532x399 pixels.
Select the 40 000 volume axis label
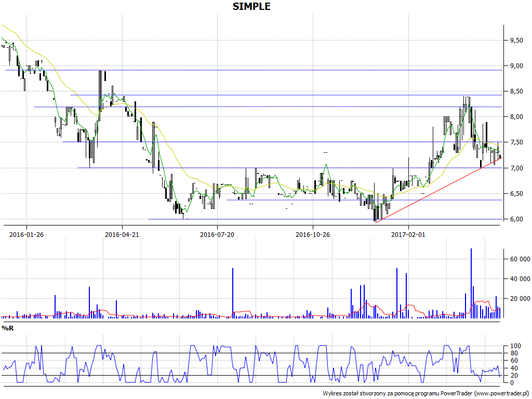tap(520, 279)
